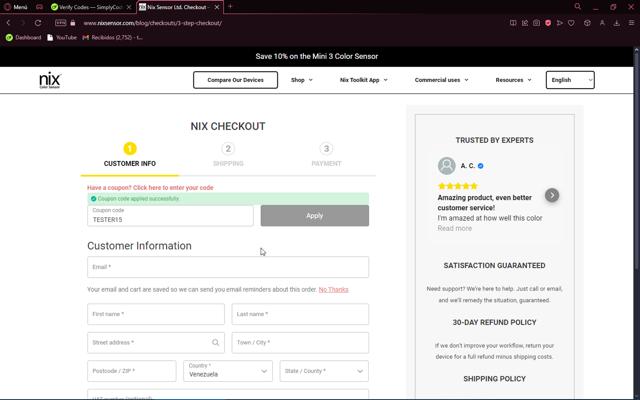This screenshot has width=640, height=400.
Task: Click the Compare Our Devices button
Action: 236,80
